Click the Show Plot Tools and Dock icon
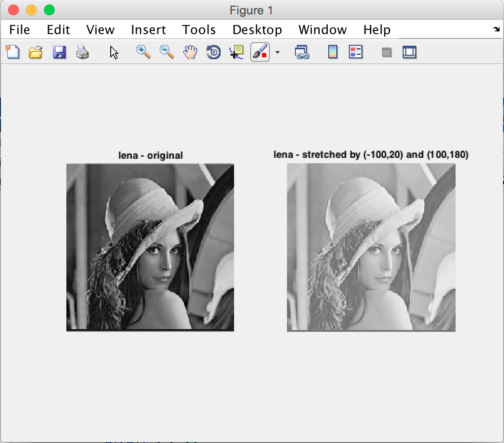 click(x=409, y=52)
